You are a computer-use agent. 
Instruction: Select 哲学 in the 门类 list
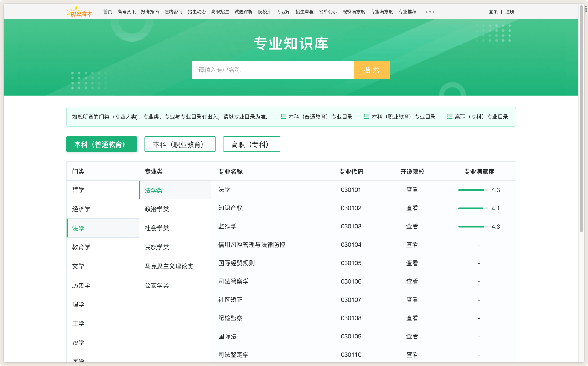click(x=78, y=190)
